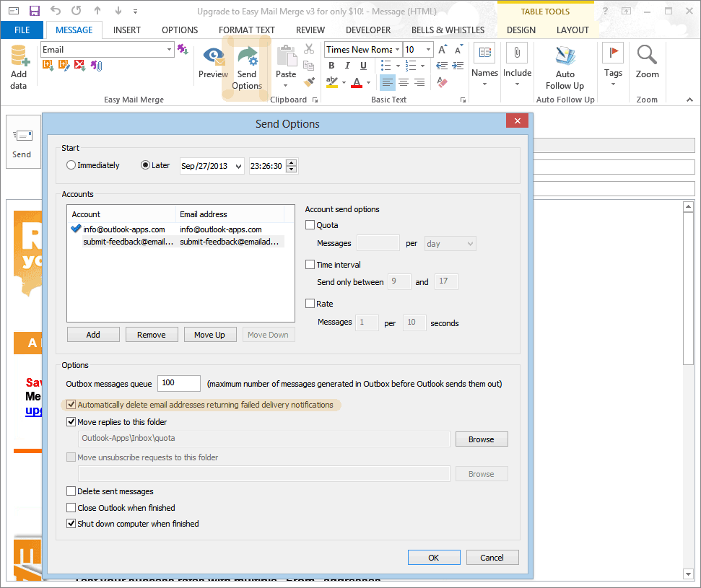Click the Decrease Indent icon
The image size is (701, 588).
click(442, 66)
